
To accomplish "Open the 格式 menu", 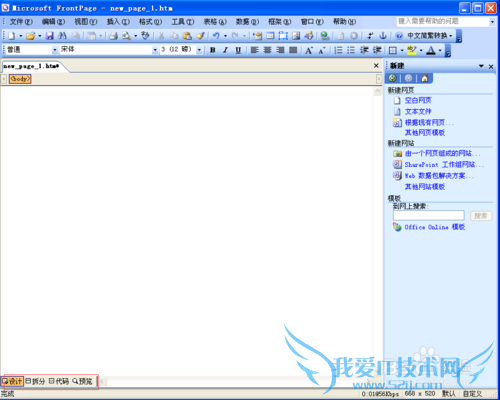I will point(150,22).
